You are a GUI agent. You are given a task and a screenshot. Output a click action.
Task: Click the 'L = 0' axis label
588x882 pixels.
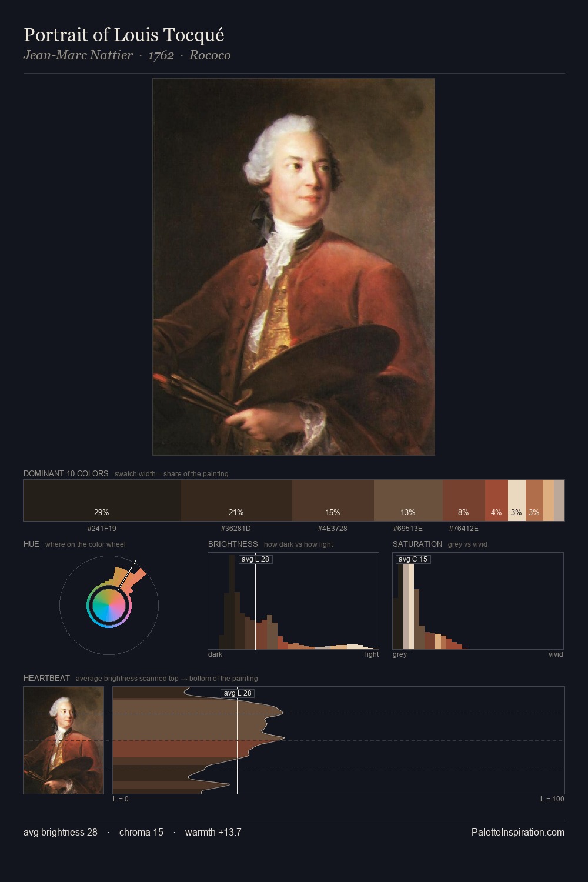tap(121, 799)
